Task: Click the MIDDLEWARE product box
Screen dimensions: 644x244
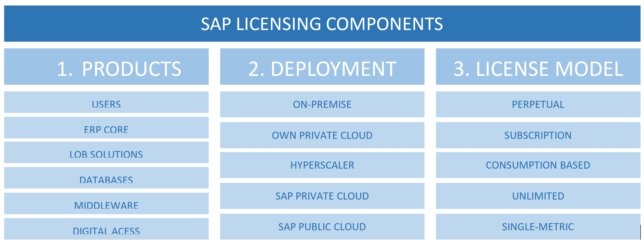Action: (x=106, y=205)
